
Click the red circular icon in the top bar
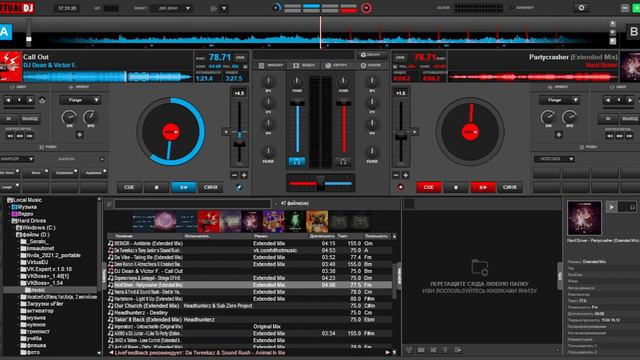pos(366,8)
